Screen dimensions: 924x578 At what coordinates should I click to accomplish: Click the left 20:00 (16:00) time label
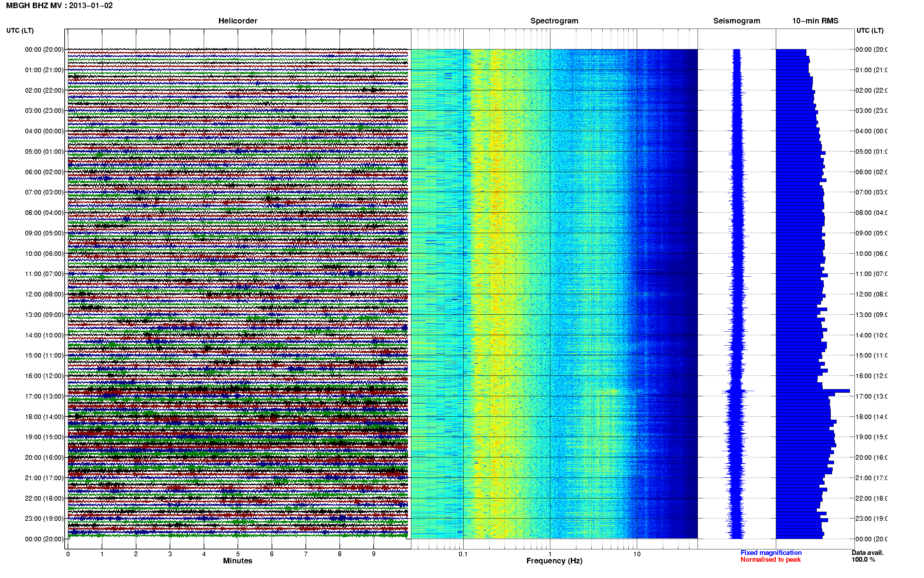coord(44,457)
